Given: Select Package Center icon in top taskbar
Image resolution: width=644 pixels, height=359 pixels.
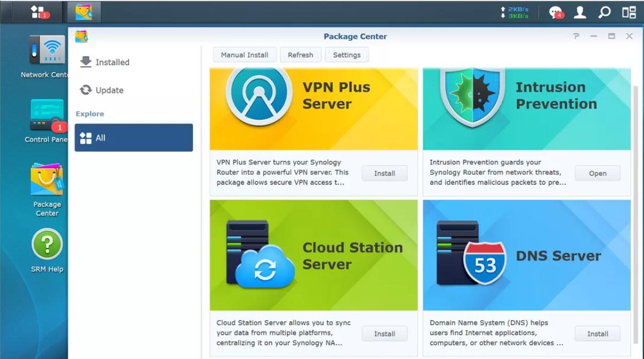Looking at the screenshot, I should [x=84, y=12].
